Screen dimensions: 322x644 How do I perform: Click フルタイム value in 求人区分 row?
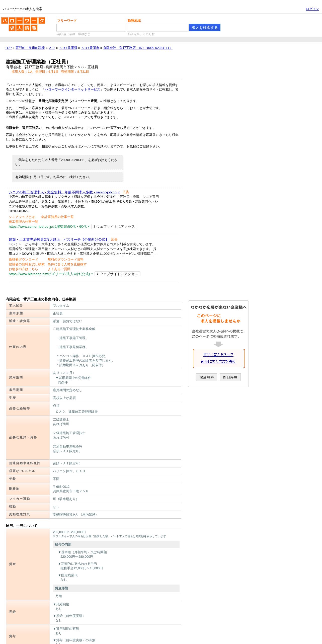click(61, 306)
